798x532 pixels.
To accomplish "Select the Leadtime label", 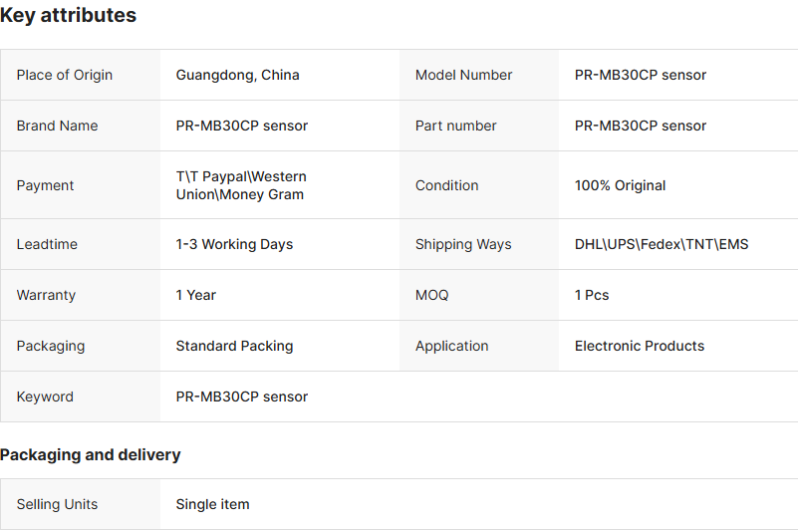I will (x=47, y=244).
